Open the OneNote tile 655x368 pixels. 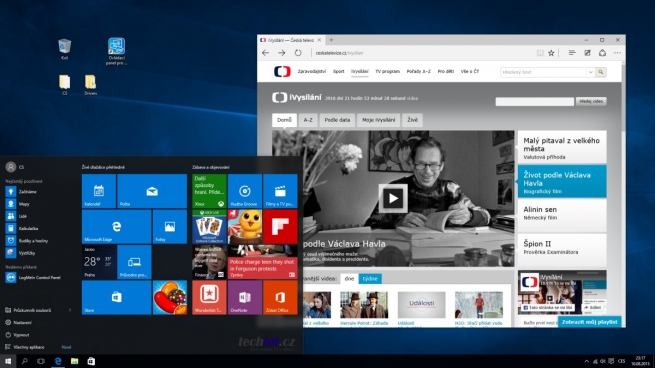pos(245,297)
